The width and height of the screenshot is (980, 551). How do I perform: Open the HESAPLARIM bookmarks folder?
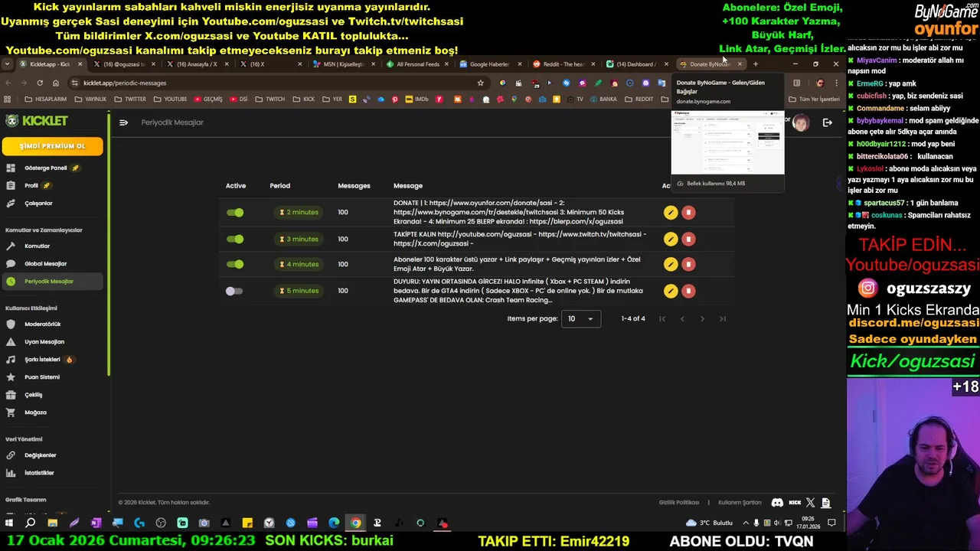tap(46, 99)
